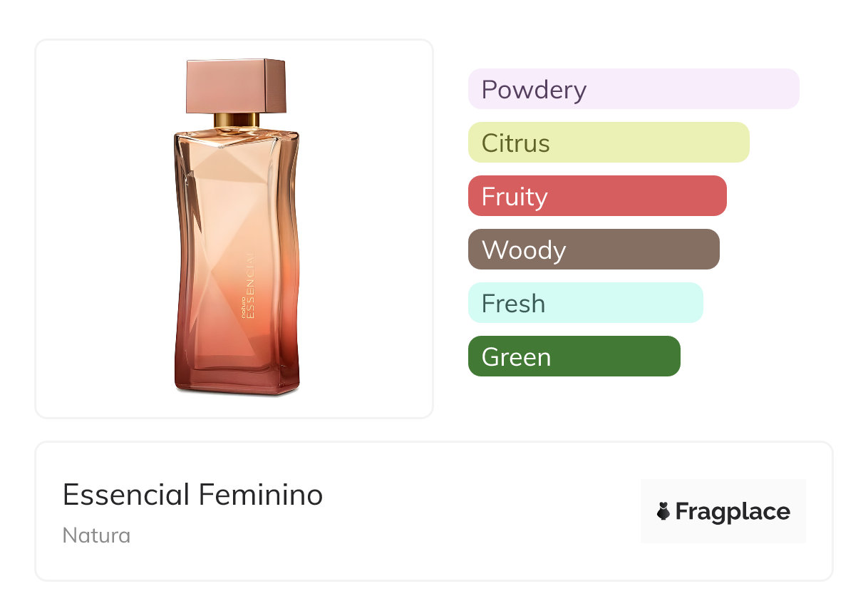
Task: Select the Natura brand name
Action: point(96,535)
